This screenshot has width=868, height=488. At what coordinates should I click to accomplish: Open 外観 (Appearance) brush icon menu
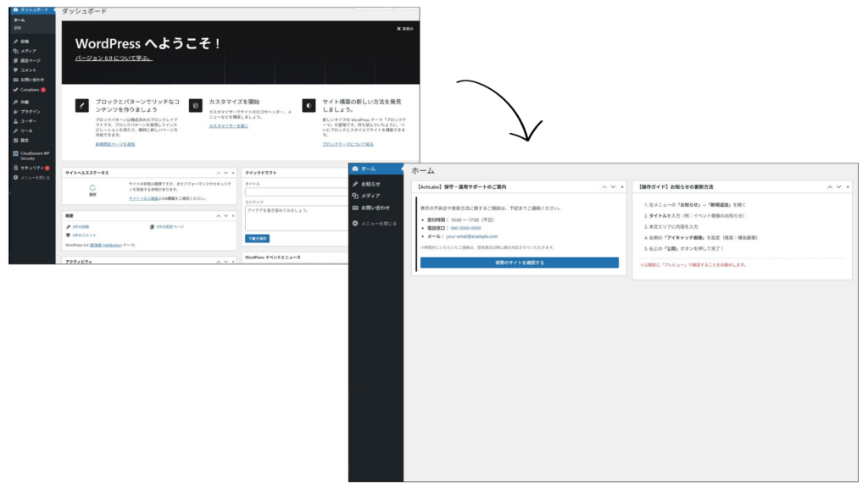pos(16,102)
